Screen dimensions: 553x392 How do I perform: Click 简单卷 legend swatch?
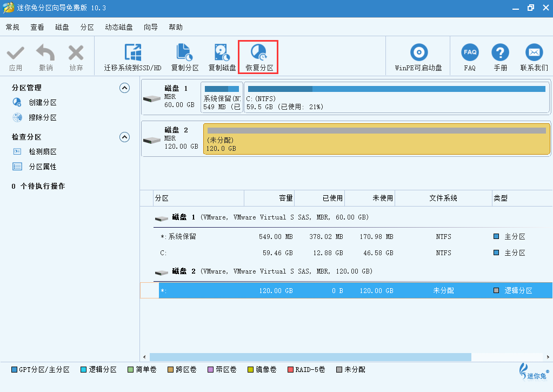(x=130, y=370)
